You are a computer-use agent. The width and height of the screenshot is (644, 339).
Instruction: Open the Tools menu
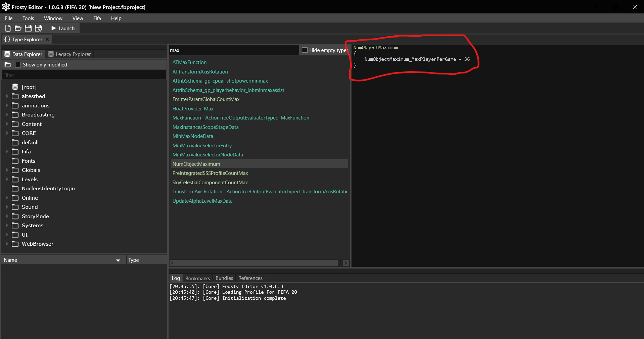(x=28, y=18)
